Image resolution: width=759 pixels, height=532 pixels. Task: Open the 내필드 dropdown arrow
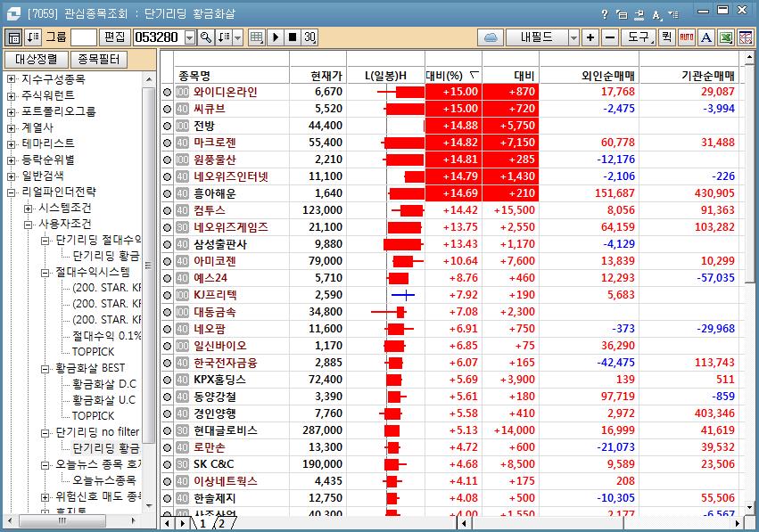(573, 37)
